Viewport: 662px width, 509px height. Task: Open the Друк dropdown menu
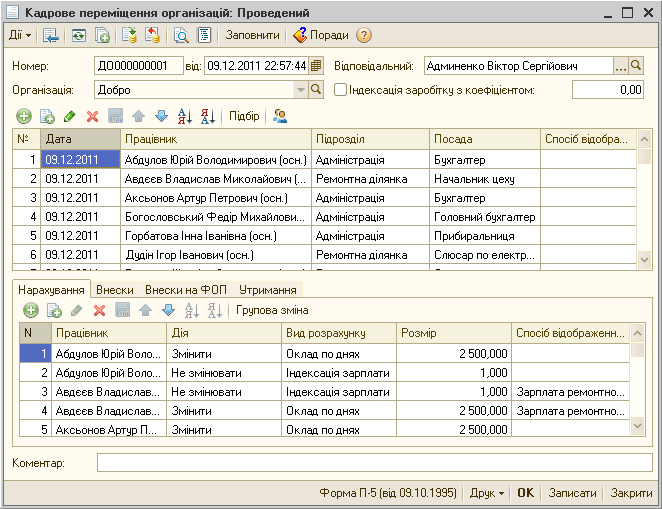tap(487, 493)
